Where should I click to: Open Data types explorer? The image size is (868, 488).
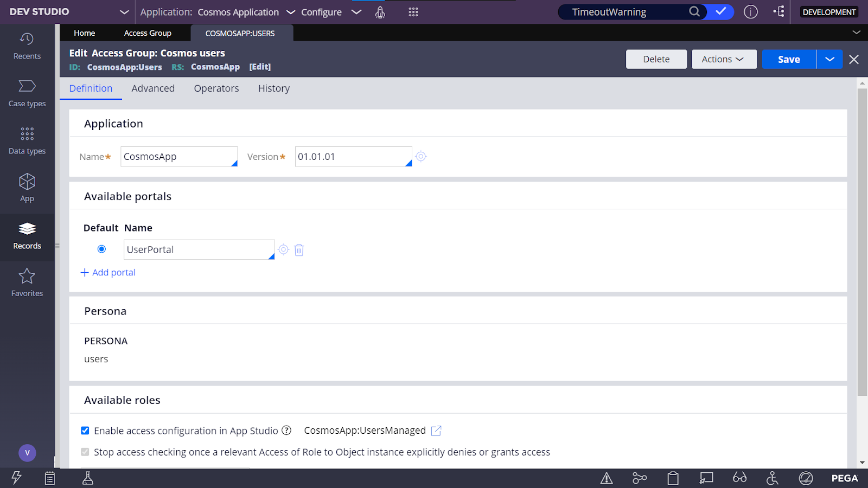[x=27, y=141]
